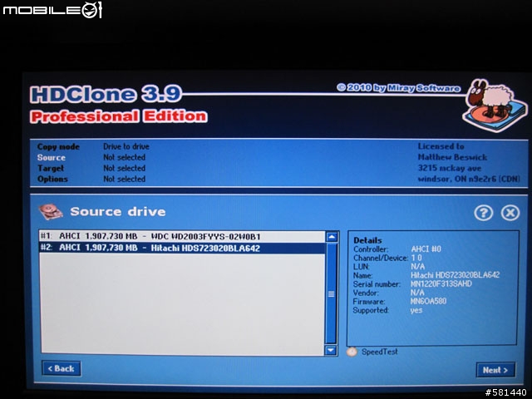
Task: Click the scroll up arrow of drive list
Action: pyautogui.click(x=332, y=237)
